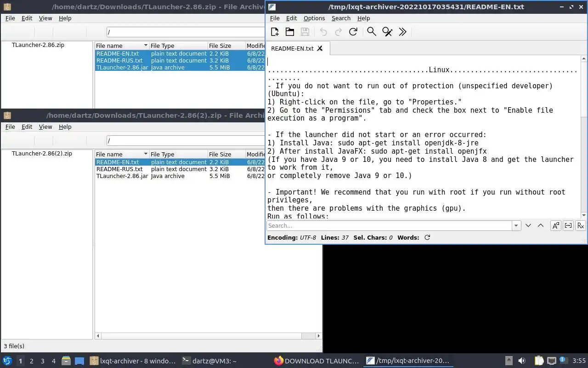The image size is (588, 368).
Task: Reload the document with circular arrow
Action: (x=353, y=32)
